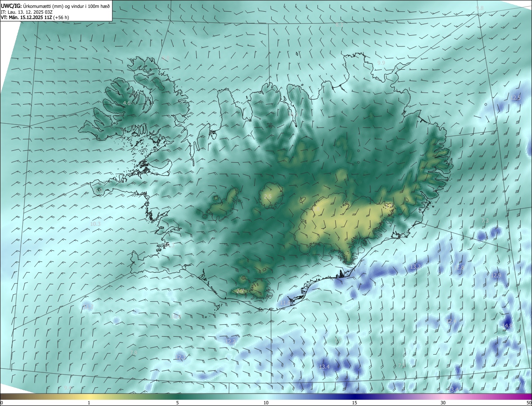Click the 50 tick on the colour scale

click(x=529, y=403)
